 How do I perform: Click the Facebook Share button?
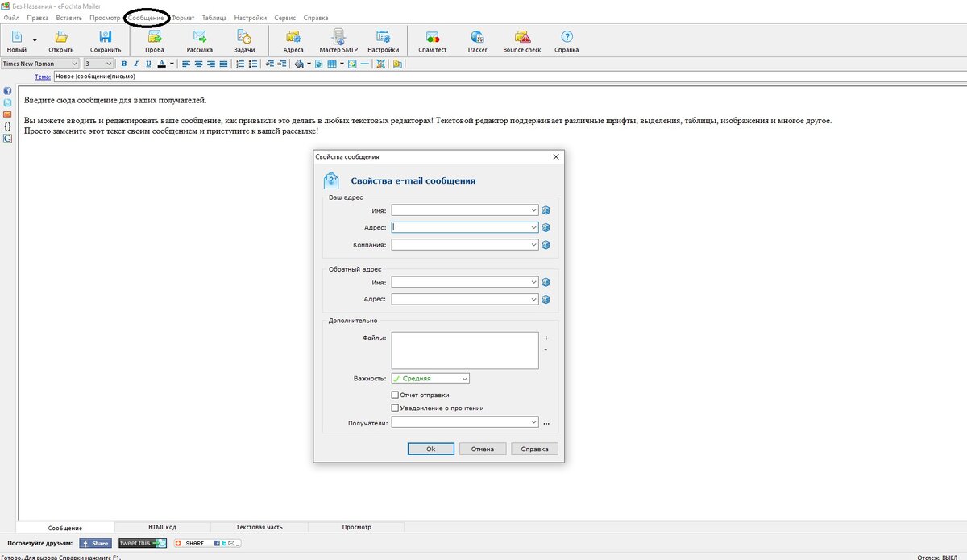95,543
